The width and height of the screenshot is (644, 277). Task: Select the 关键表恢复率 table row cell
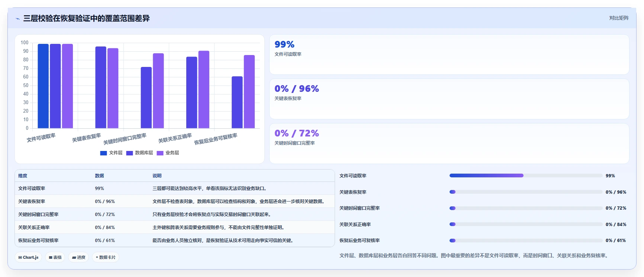point(32,202)
